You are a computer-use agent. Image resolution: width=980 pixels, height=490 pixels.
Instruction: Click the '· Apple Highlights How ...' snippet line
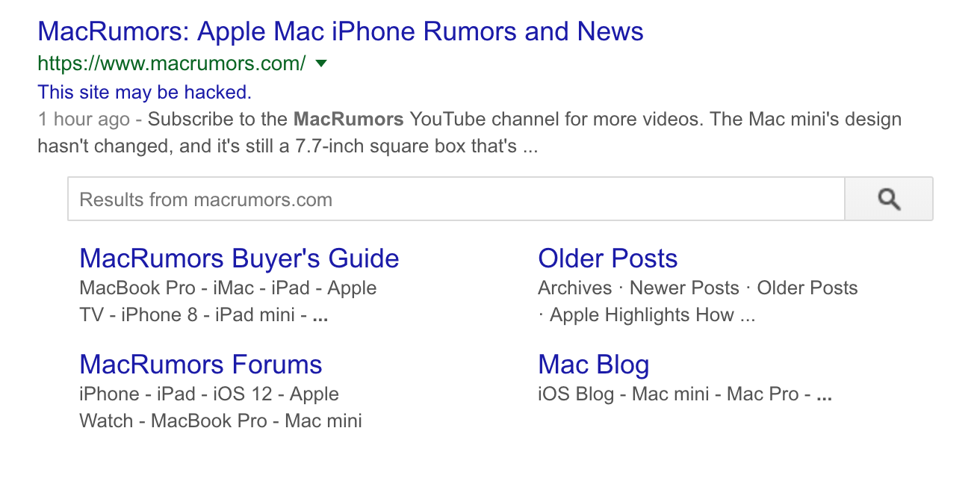point(647,315)
